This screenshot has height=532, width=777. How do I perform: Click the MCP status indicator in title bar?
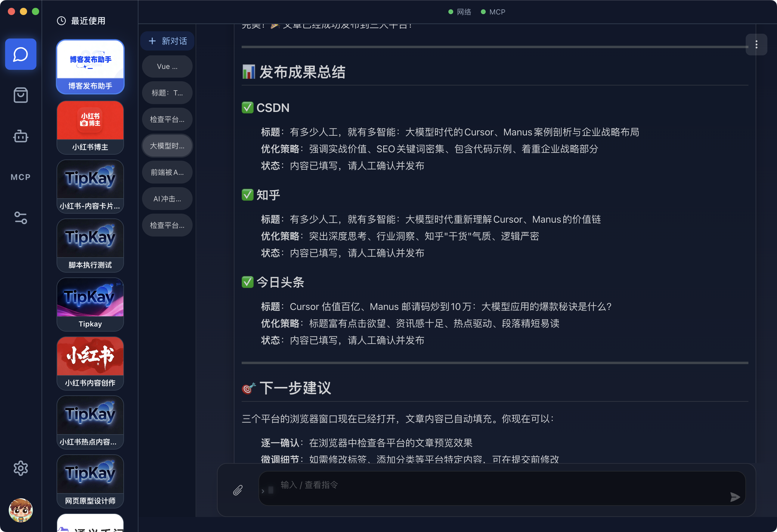[x=493, y=12]
